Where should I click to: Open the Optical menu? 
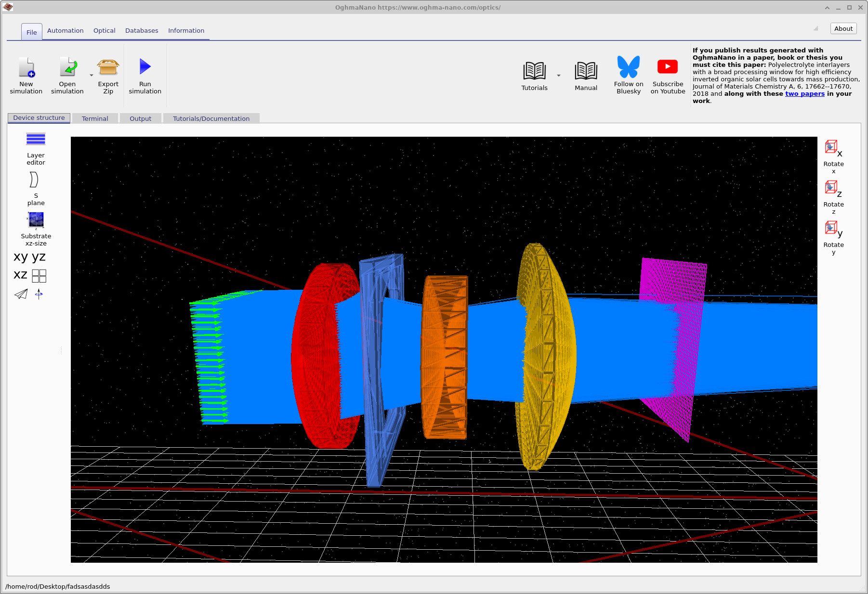point(104,30)
